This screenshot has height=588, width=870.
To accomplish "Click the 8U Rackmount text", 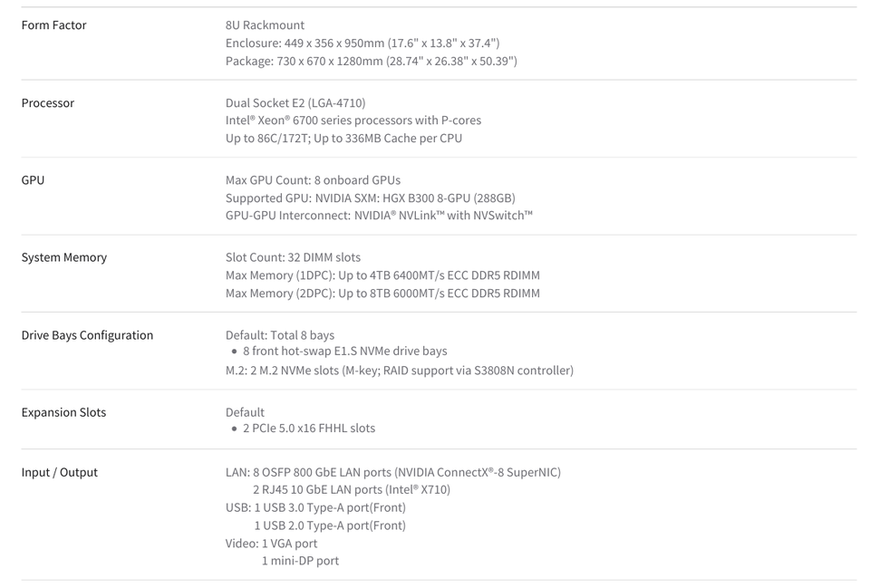I will click(x=265, y=25).
